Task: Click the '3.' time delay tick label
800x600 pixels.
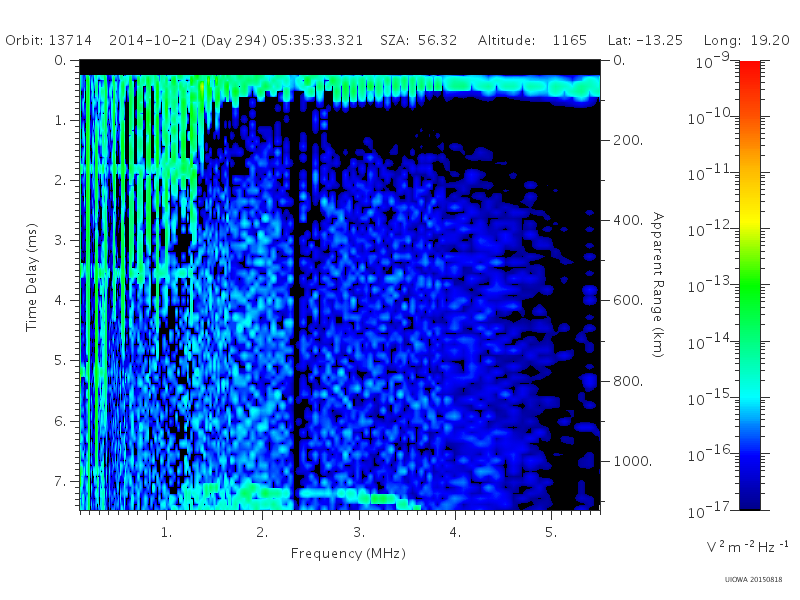Action: tap(60, 240)
